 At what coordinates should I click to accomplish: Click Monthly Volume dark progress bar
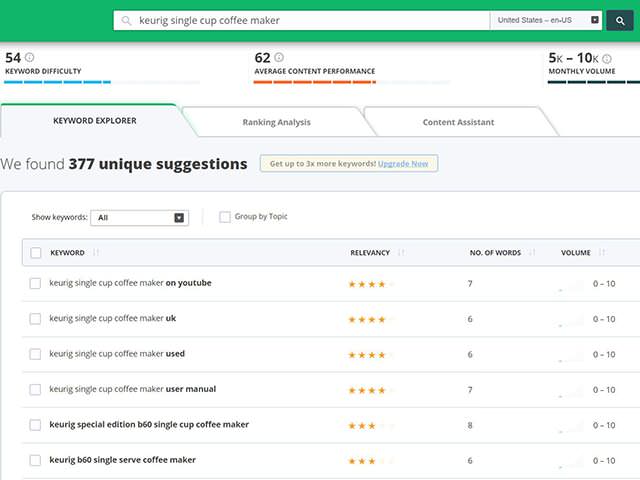tap(594, 82)
